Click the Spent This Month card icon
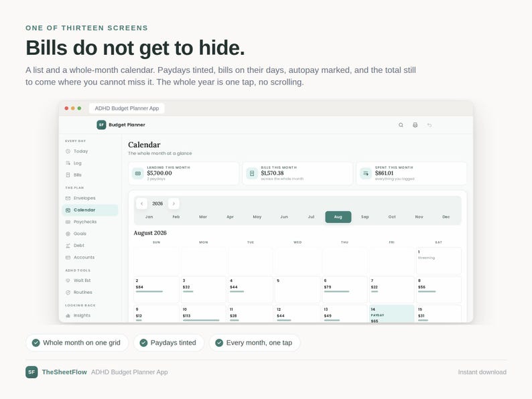The height and width of the screenshot is (399, 532). (366, 173)
